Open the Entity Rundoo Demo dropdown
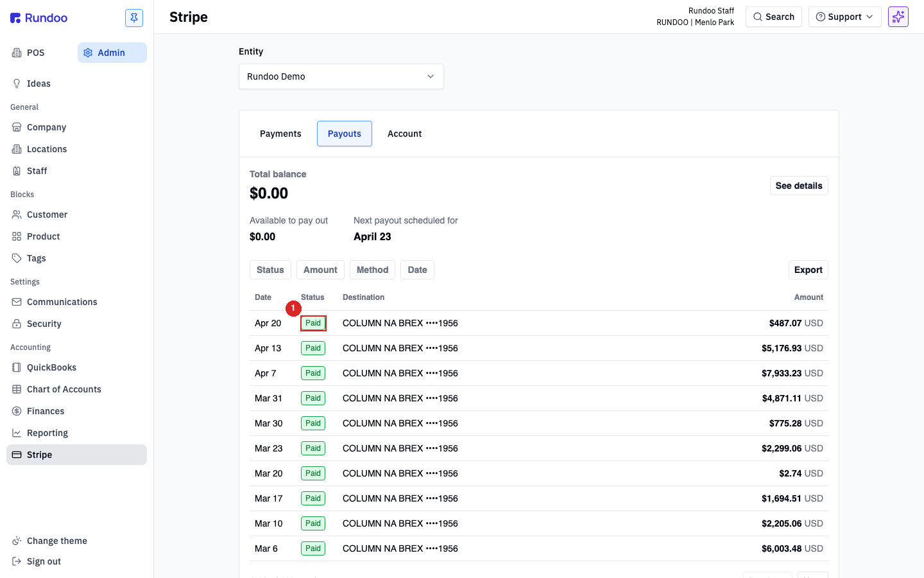924x578 pixels. click(341, 76)
